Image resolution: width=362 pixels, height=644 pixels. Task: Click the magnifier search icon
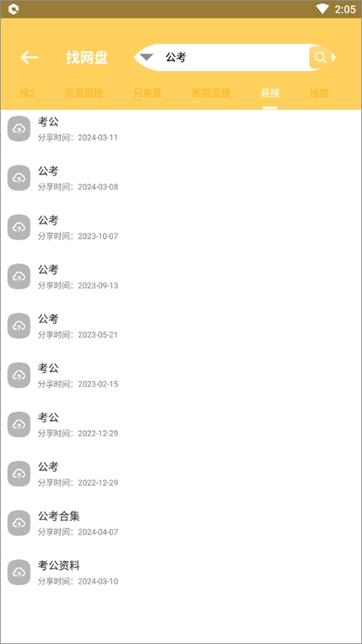tap(320, 57)
